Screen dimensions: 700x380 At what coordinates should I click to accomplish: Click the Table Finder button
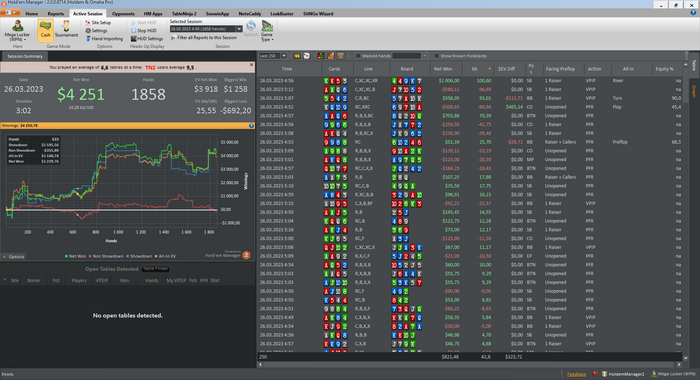156,269
